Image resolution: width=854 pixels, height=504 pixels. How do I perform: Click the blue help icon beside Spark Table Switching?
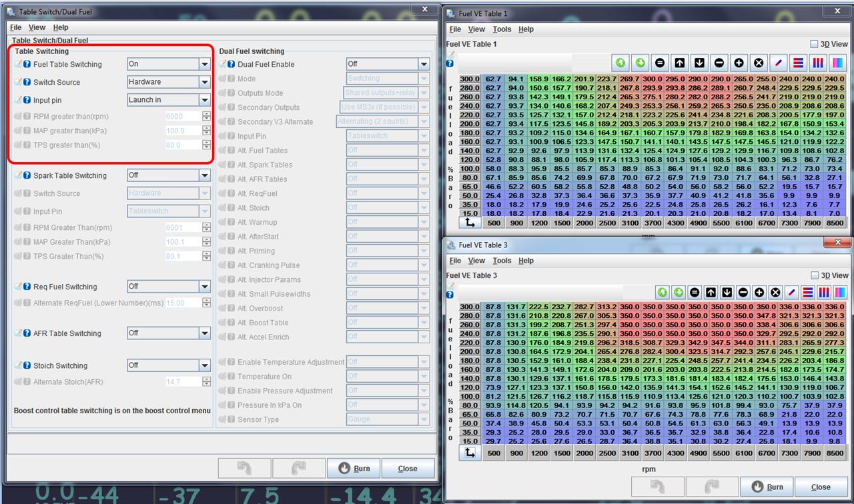pos(27,176)
